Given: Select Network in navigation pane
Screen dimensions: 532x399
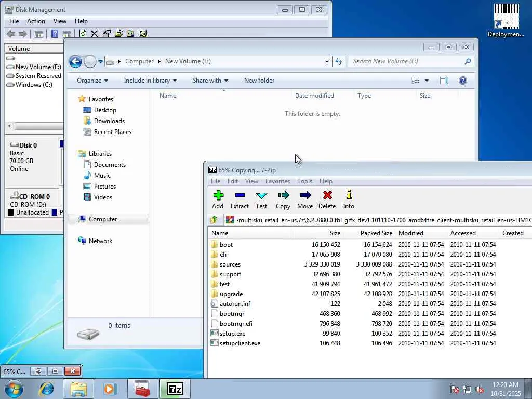Looking at the screenshot, I should tap(100, 241).
